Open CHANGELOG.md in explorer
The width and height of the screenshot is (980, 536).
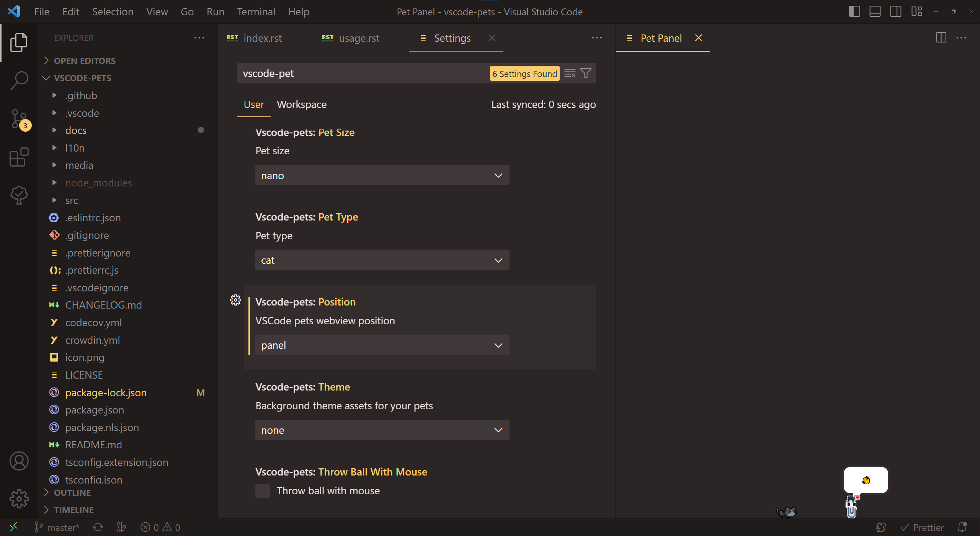tap(128, 305)
